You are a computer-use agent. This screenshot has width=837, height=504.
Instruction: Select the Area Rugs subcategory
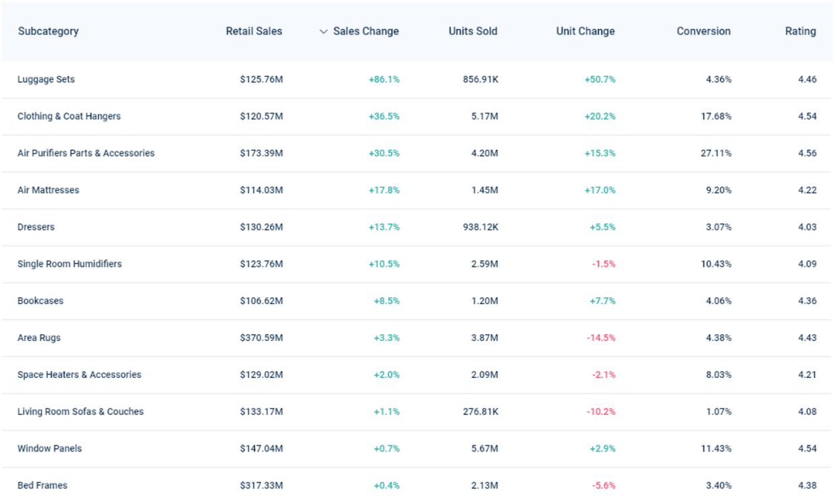[39, 338]
